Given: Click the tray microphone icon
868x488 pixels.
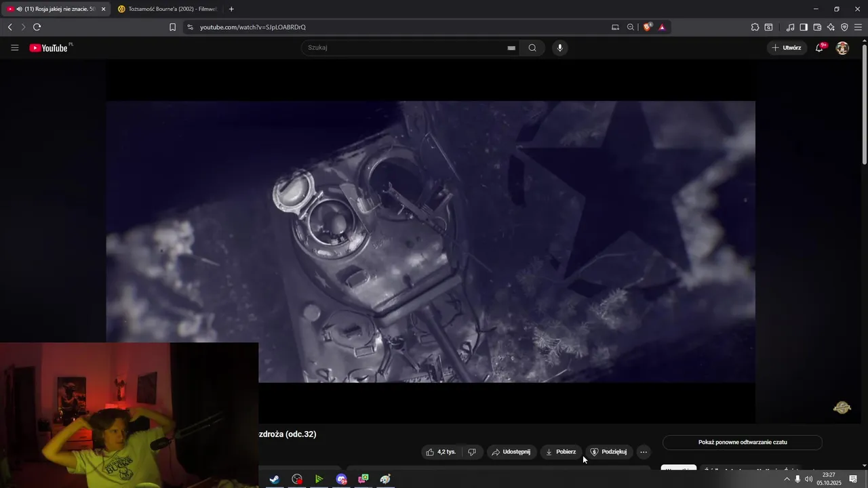Looking at the screenshot, I should 797,479.
